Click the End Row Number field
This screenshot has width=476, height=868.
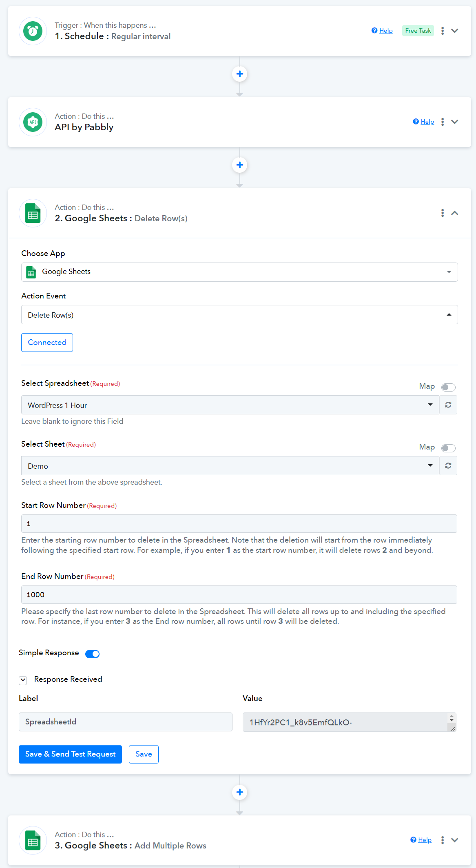[x=239, y=595]
